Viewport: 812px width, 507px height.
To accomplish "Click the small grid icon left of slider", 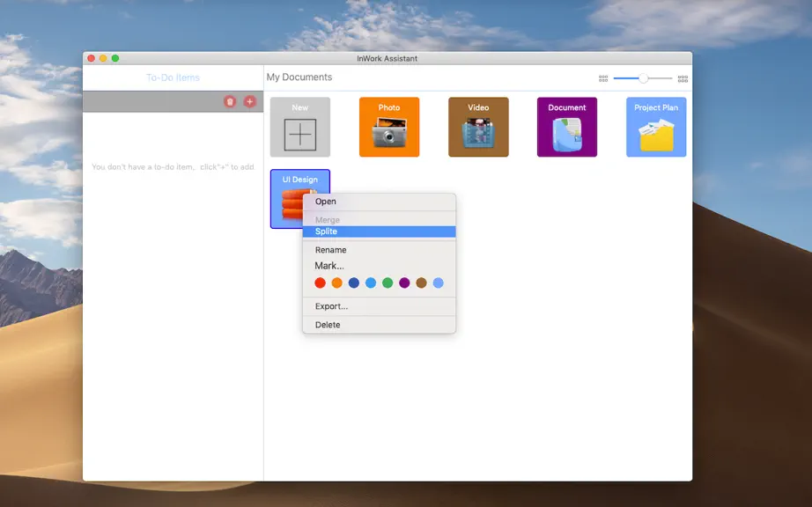I will [x=603, y=78].
